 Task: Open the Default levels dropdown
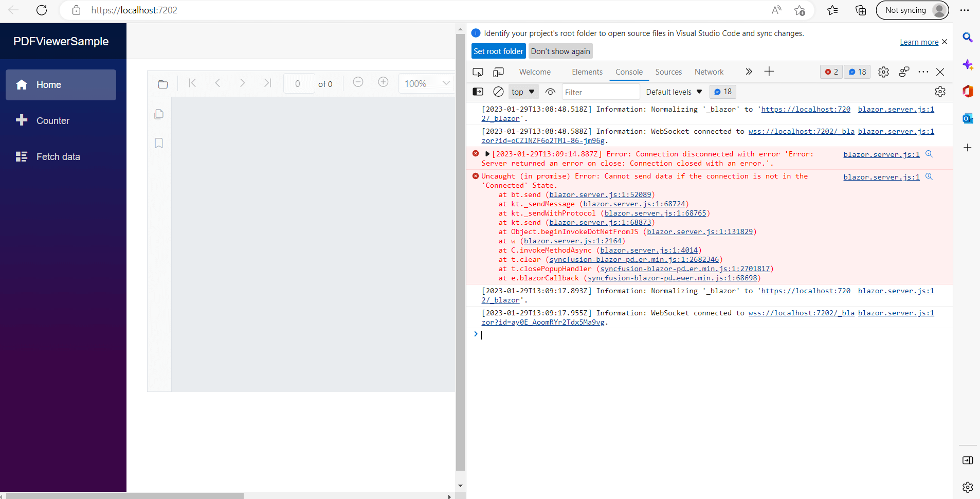coord(674,92)
